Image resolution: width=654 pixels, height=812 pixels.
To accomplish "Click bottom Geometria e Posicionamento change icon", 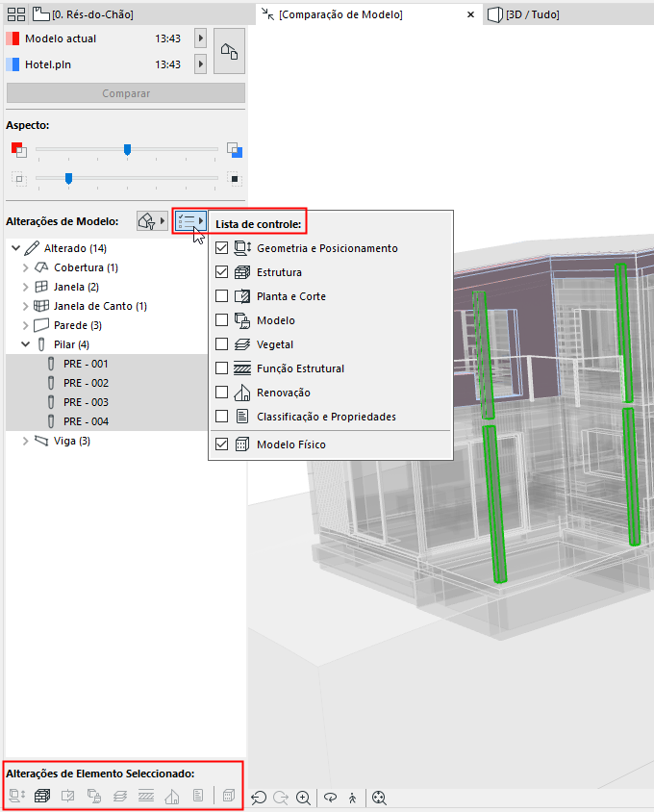I will (x=17, y=795).
